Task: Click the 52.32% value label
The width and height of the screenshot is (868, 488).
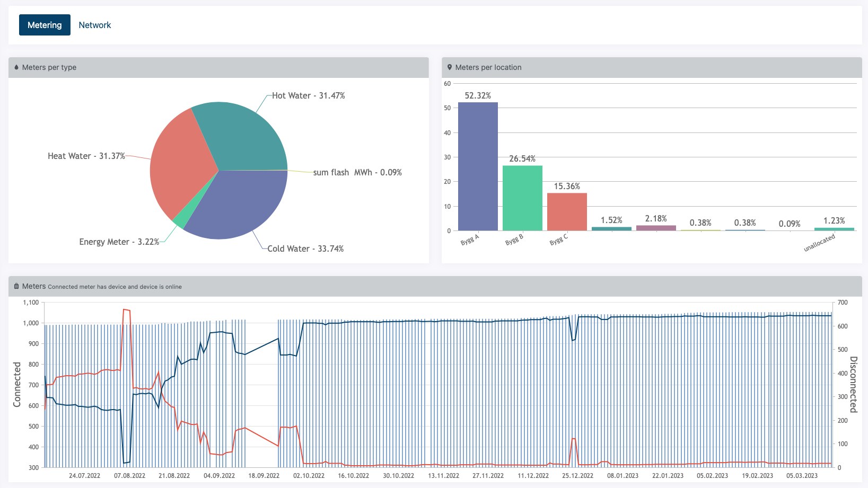Action: (x=478, y=95)
